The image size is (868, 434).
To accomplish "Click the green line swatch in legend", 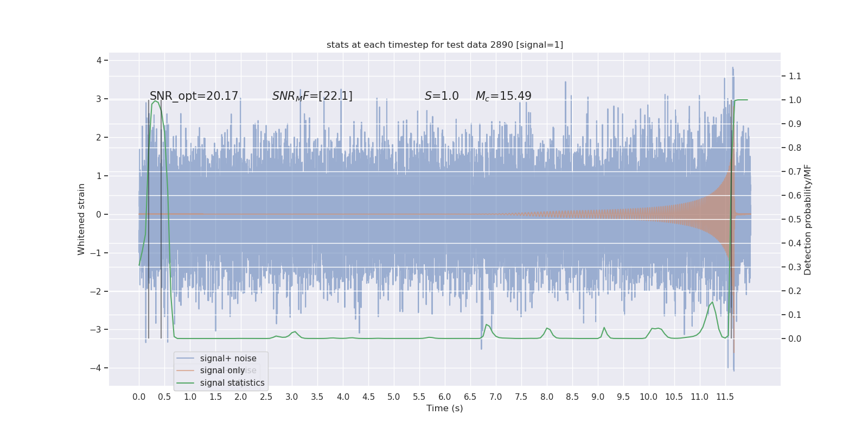I will [x=186, y=383].
